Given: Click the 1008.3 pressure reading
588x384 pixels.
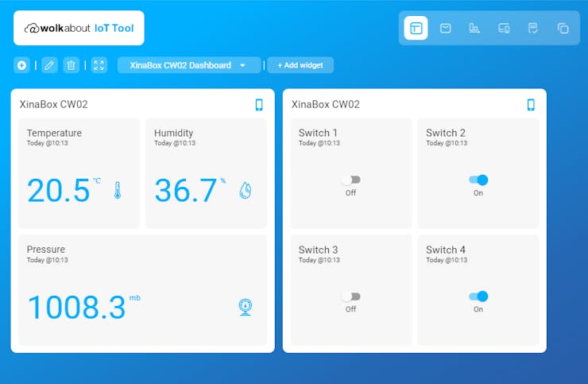Looking at the screenshot, I should click(x=76, y=308).
